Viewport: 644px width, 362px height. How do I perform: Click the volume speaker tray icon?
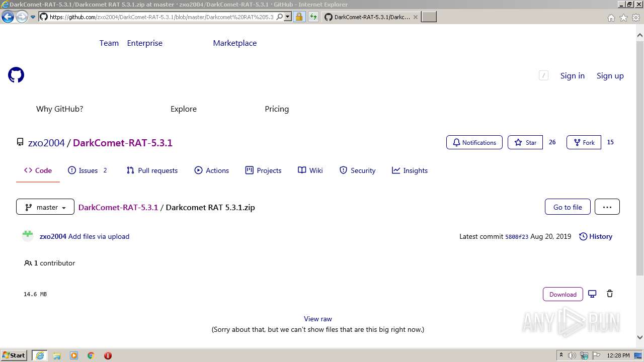[572, 355]
